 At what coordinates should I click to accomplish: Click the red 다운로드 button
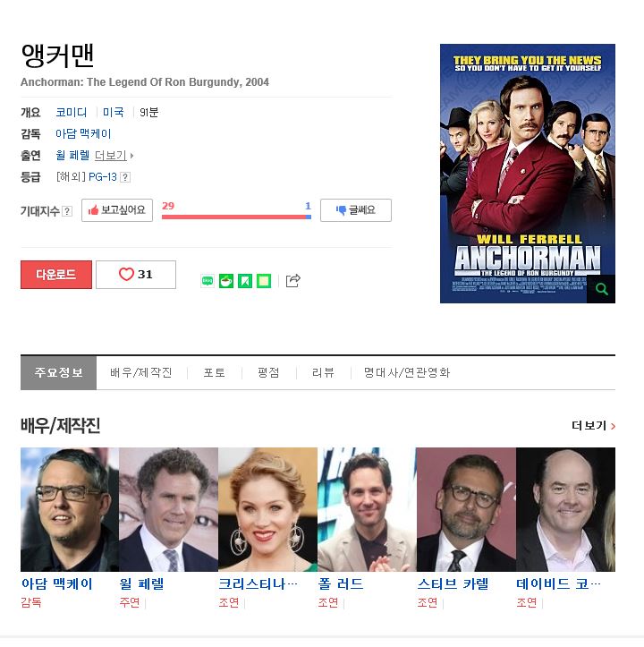[x=56, y=275]
